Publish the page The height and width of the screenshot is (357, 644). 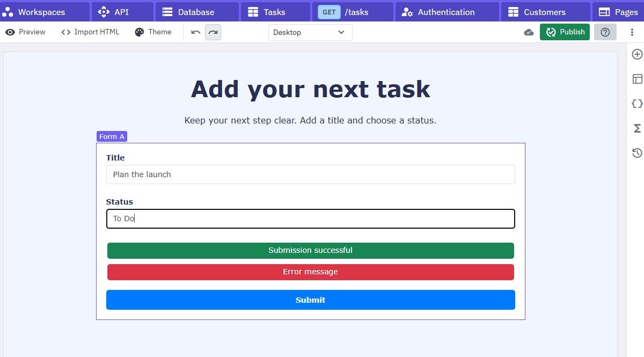click(x=565, y=32)
